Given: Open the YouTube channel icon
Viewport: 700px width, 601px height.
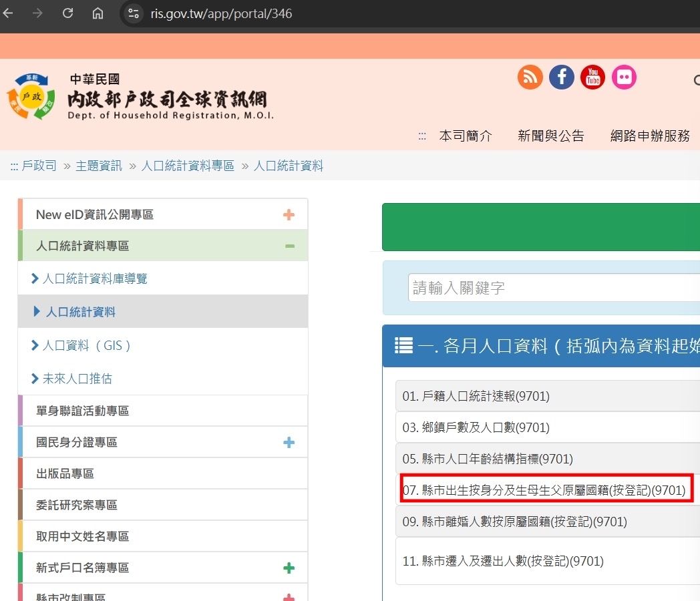Looking at the screenshot, I should click(592, 77).
